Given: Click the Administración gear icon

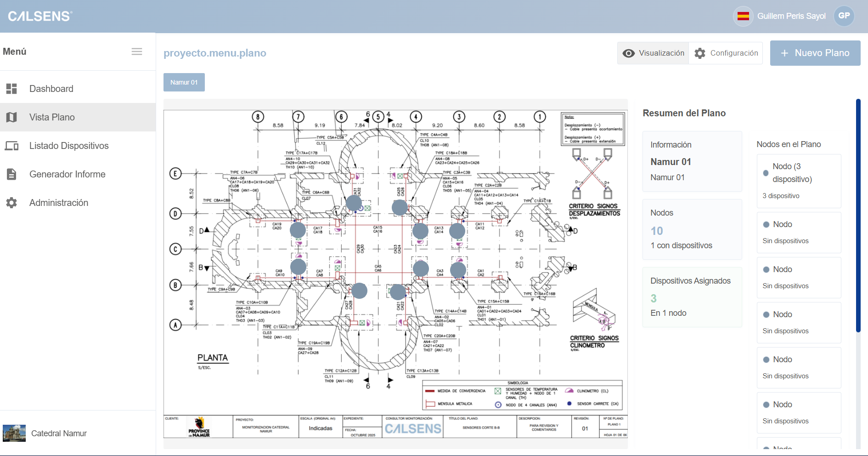Looking at the screenshot, I should [x=12, y=203].
